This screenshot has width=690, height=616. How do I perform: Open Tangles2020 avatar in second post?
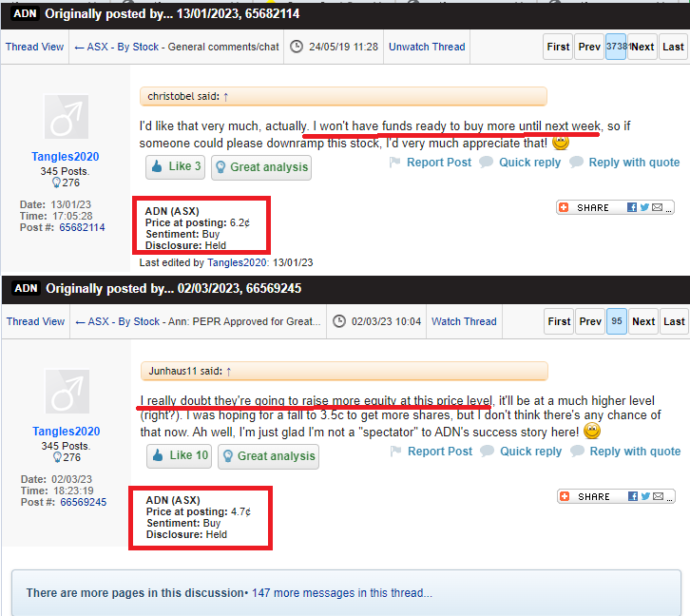(67, 391)
